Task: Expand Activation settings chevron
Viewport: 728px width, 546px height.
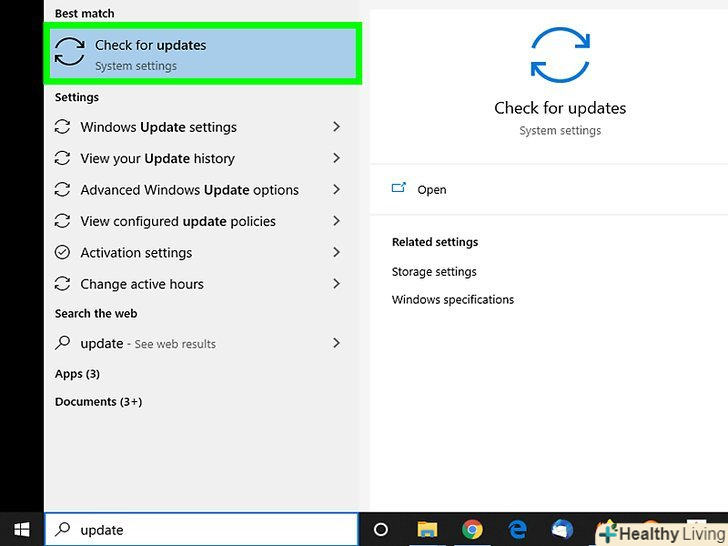Action: [337, 252]
